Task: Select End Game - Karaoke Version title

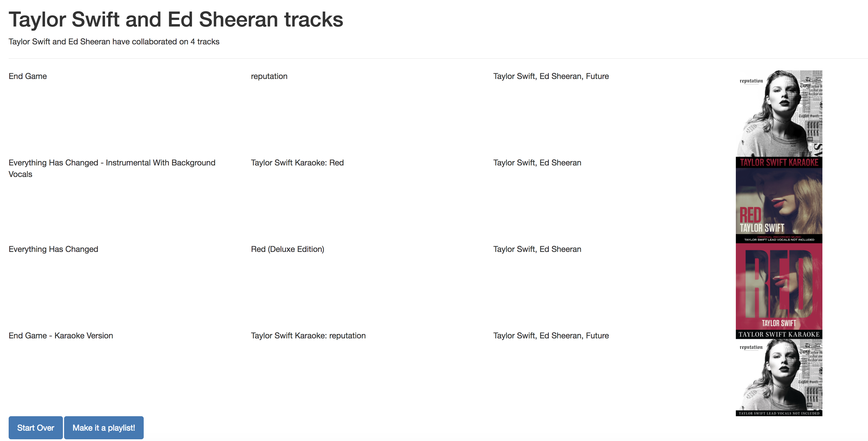Action: (x=61, y=336)
